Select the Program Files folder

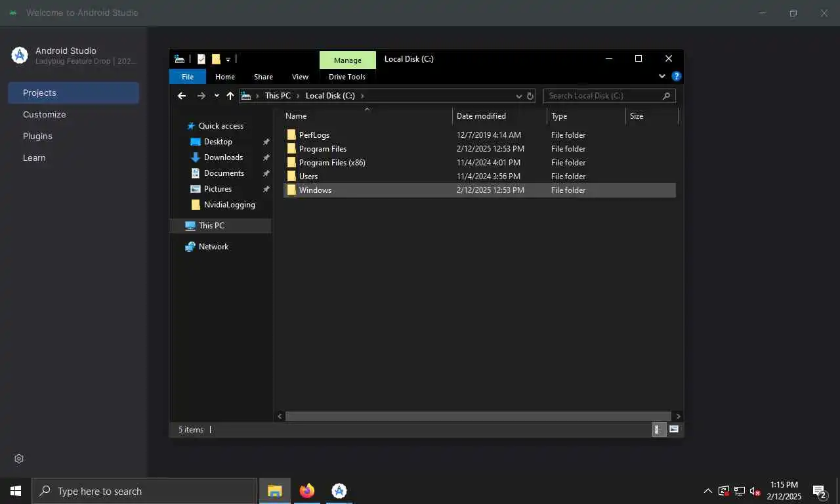[x=322, y=149]
